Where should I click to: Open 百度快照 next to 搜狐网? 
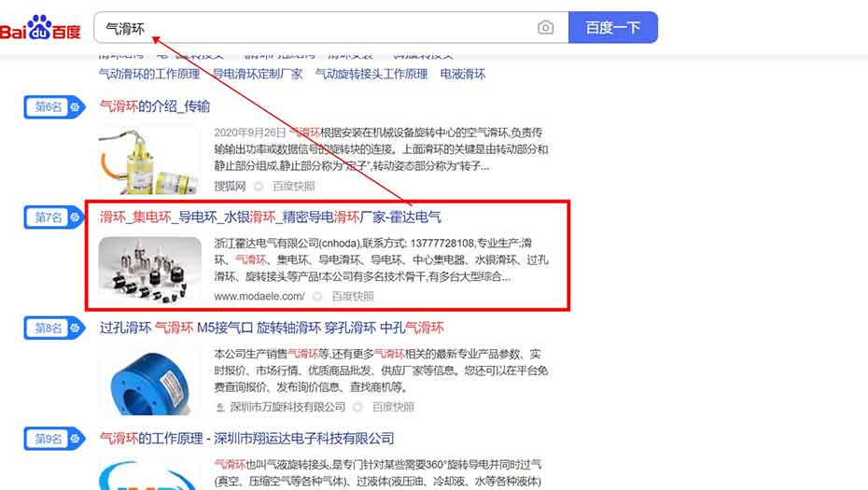tap(295, 187)
